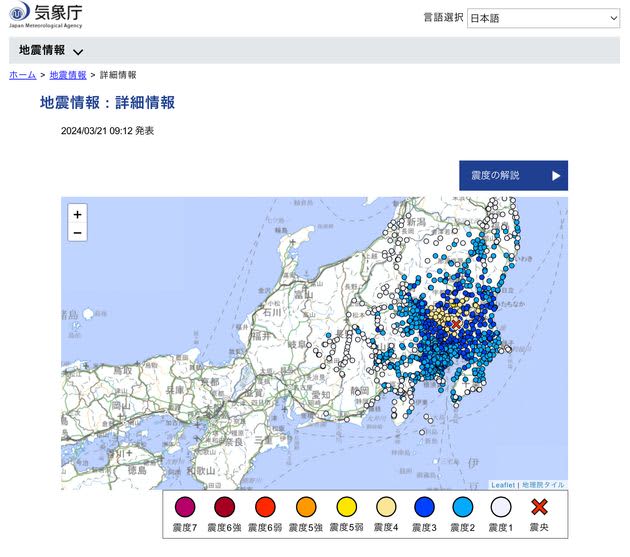Click the 震度6強 dark red legend swatch
Viewport: 630px width, 557px height.
223,508
